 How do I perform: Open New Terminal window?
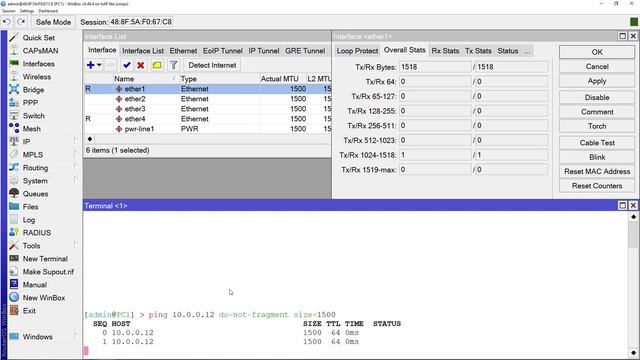(45, 259)
